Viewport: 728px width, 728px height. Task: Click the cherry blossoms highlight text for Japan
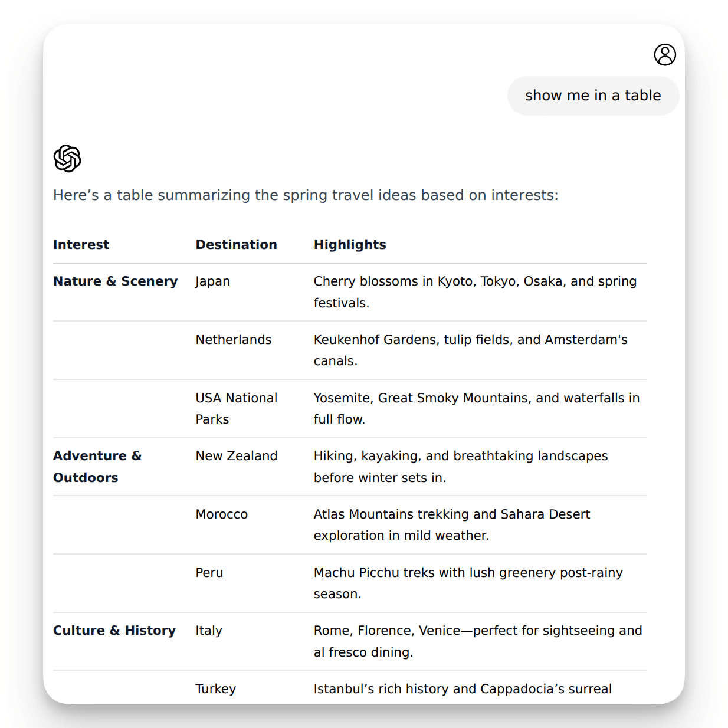point(475,291)
